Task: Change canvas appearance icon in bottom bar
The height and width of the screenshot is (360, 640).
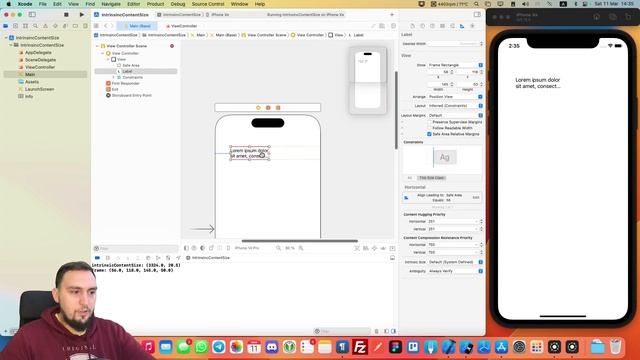Action: tap(202, 248)
